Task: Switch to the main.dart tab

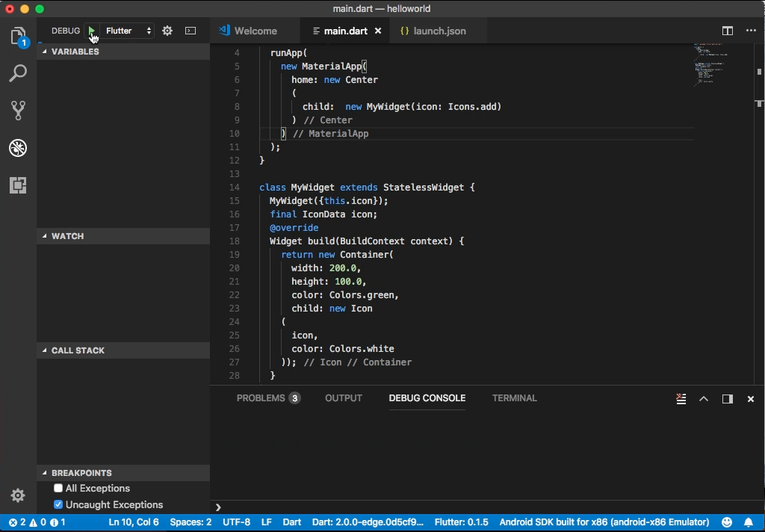Action: click(x=345, y=31)
